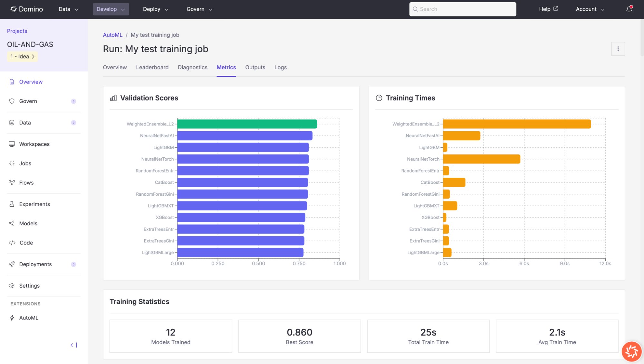Click the Workspaces monitor icon

(x=12, y=144)
